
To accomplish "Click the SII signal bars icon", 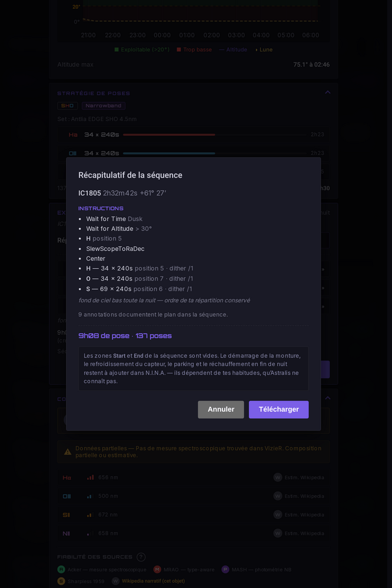I will 89,515.
